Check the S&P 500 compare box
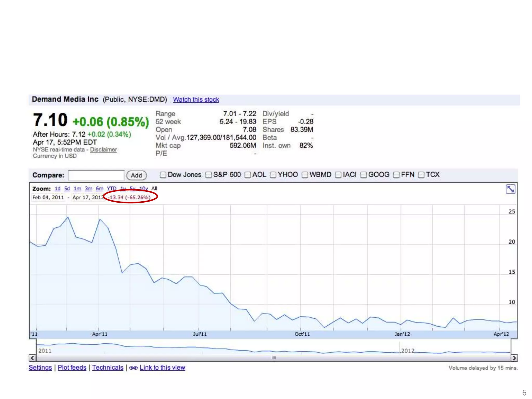The image size is (532, 399). click(x=208, y=175)
